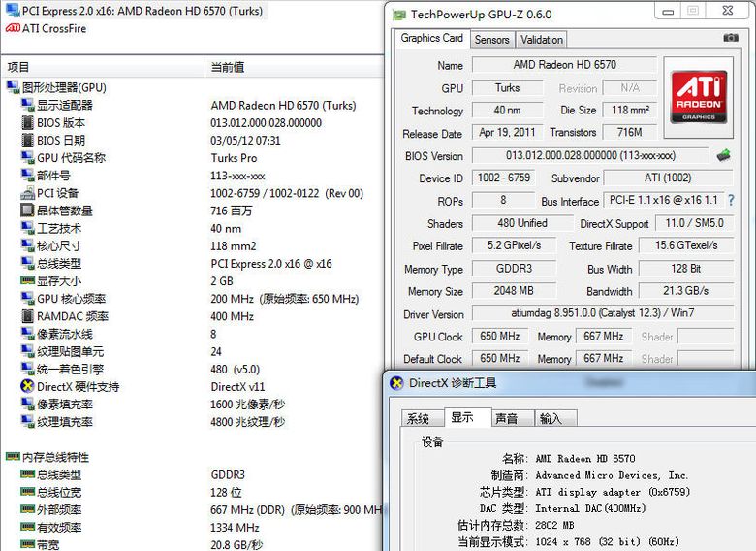Image resolution: width=756 pixels, height=551 pixels.
Task: Click the ATI CrossFire entry
Action: coord(54,28)
